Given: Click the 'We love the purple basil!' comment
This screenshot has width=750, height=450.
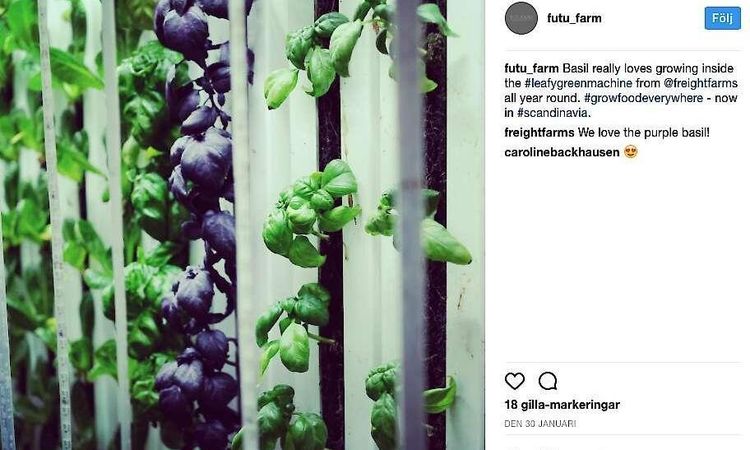Looking at the screenshot, I should tap(643, 132).
